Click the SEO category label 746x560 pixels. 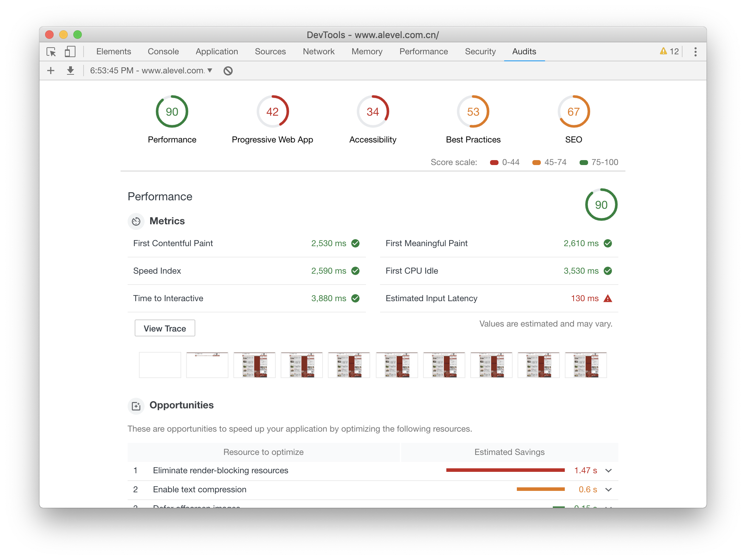(x=574, y=140)
